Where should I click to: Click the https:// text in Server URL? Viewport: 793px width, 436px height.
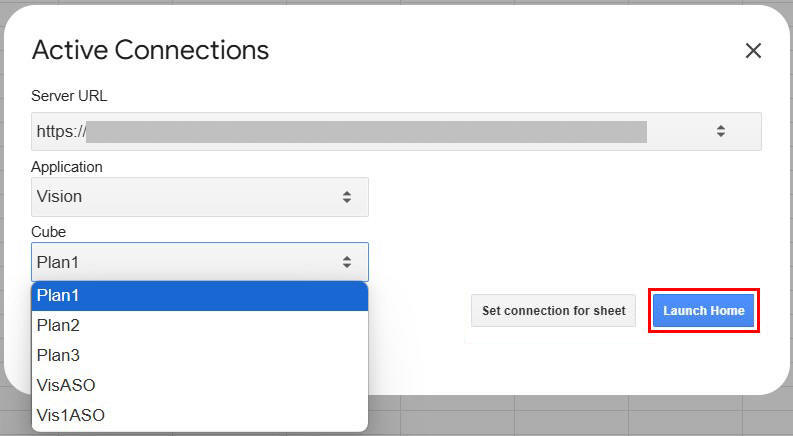[x=61, y=131]
